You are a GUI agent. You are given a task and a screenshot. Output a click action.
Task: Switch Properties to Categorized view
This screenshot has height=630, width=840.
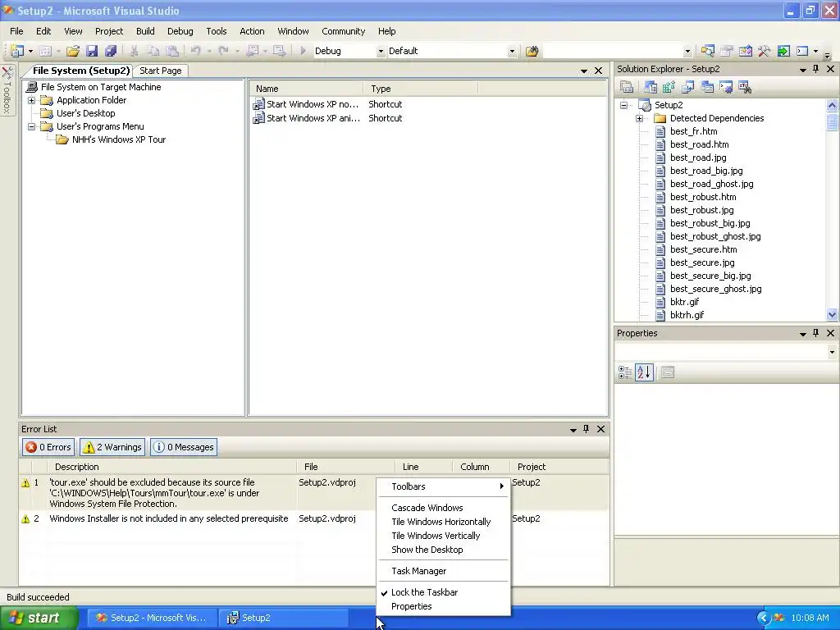tap(624, 372)
